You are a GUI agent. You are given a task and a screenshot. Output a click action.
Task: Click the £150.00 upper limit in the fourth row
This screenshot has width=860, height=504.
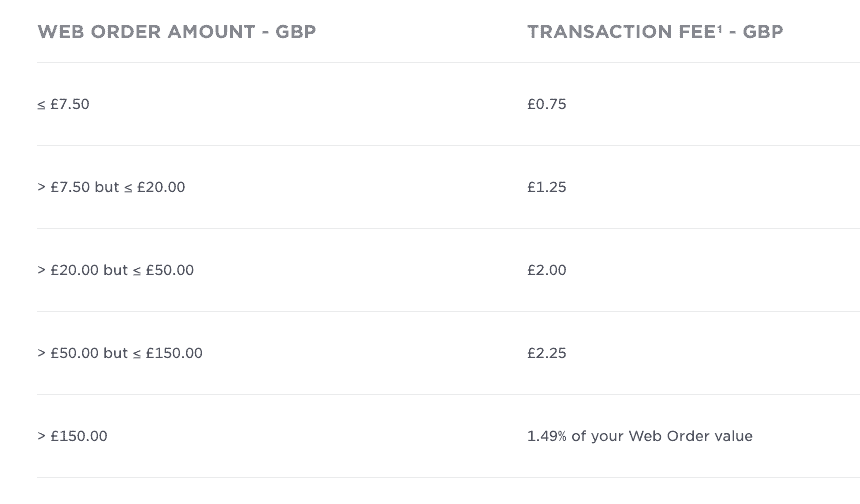[174, 353]
